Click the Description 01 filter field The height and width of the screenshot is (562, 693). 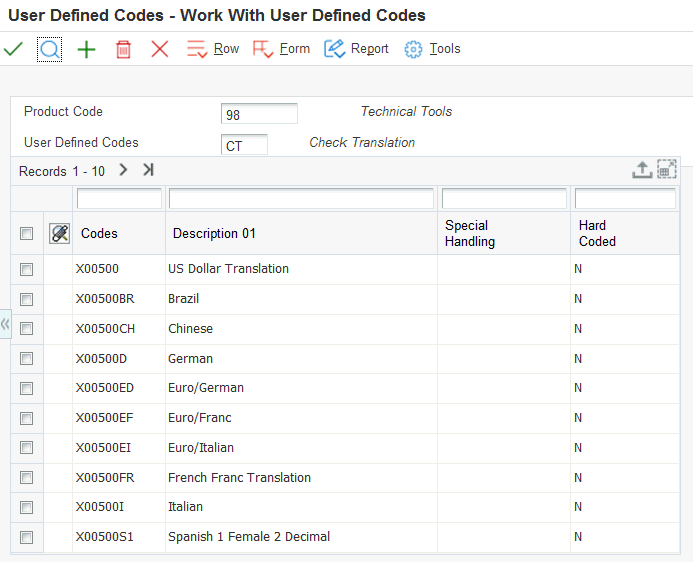coord(301,198)
